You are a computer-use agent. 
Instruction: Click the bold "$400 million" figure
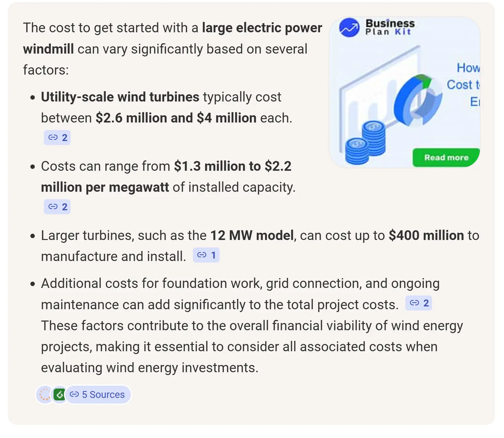pos(426,236)
